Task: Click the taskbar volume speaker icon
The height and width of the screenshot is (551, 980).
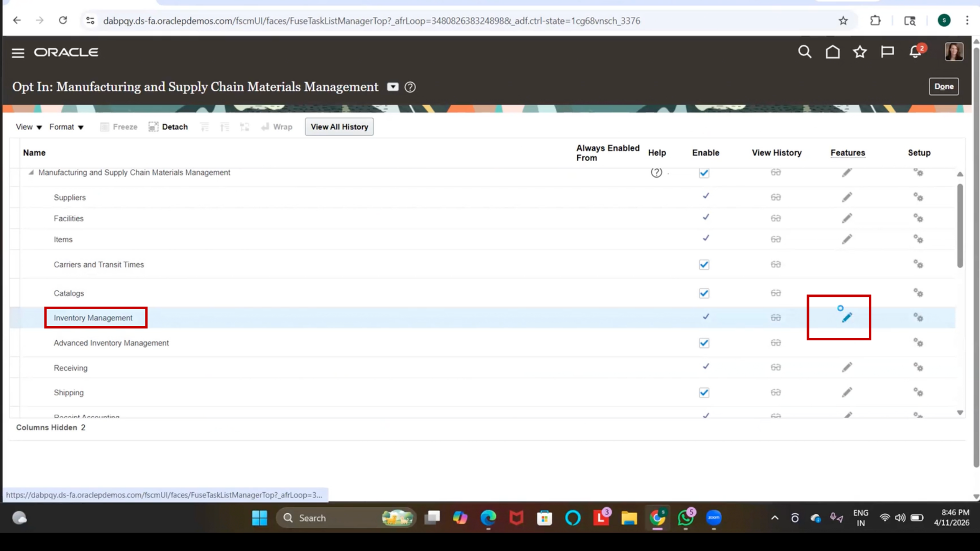Action: [900, 518]
